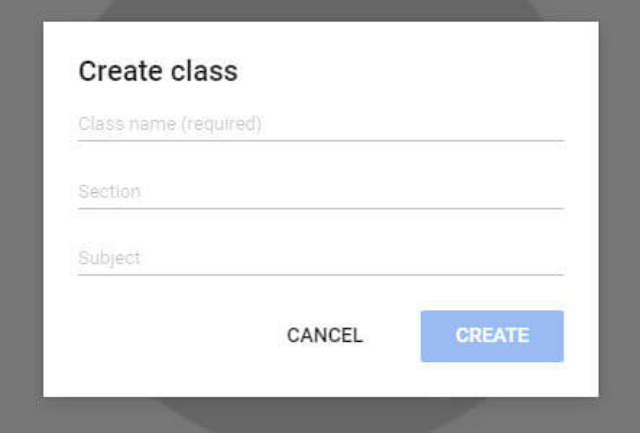Click the Class name (required) field
This screenshot has width=640, height=433.
click(x=320, y=125)
